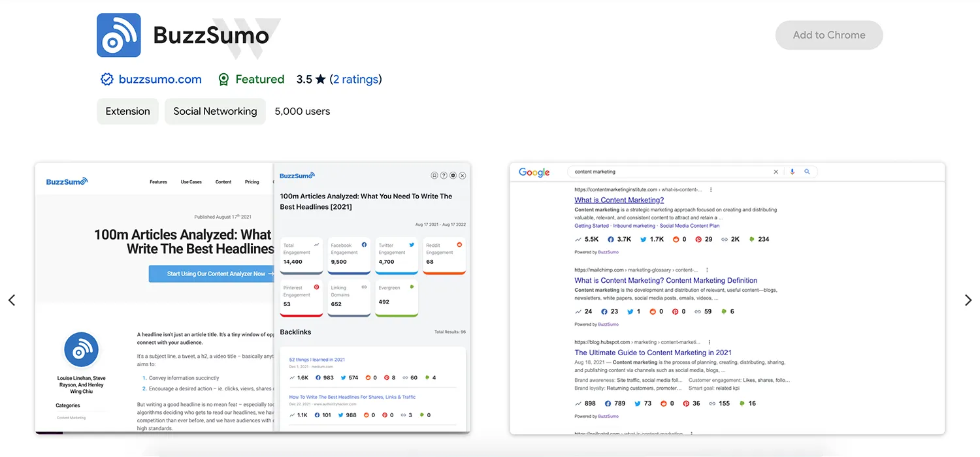Click the Facebook icon next to 3.7K

(611, 240)
